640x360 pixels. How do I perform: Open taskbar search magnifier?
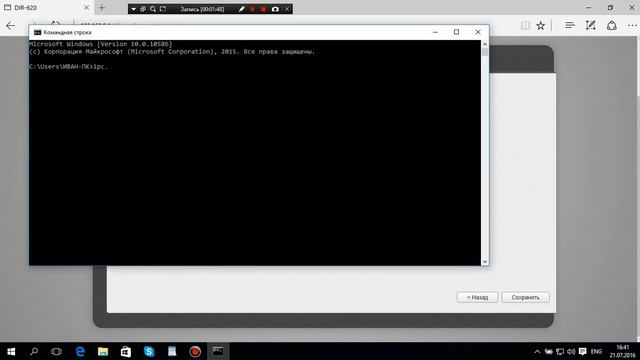click(x=34, y=351)
